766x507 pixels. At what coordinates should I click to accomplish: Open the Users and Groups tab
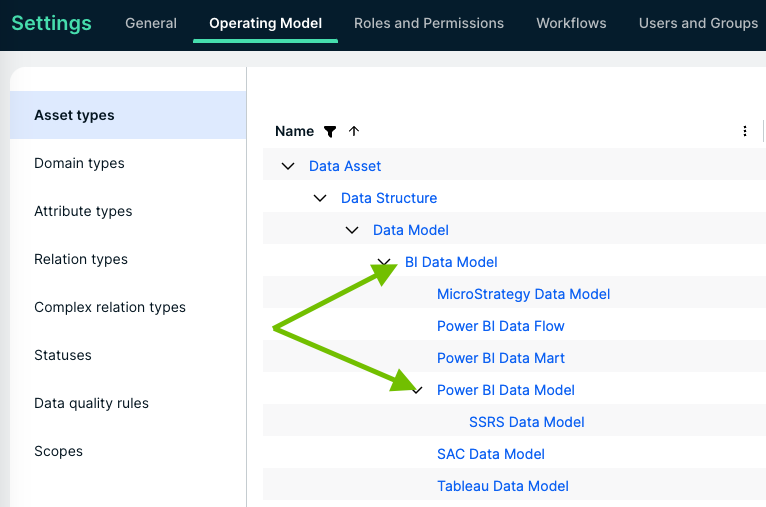tap(698, 23)
